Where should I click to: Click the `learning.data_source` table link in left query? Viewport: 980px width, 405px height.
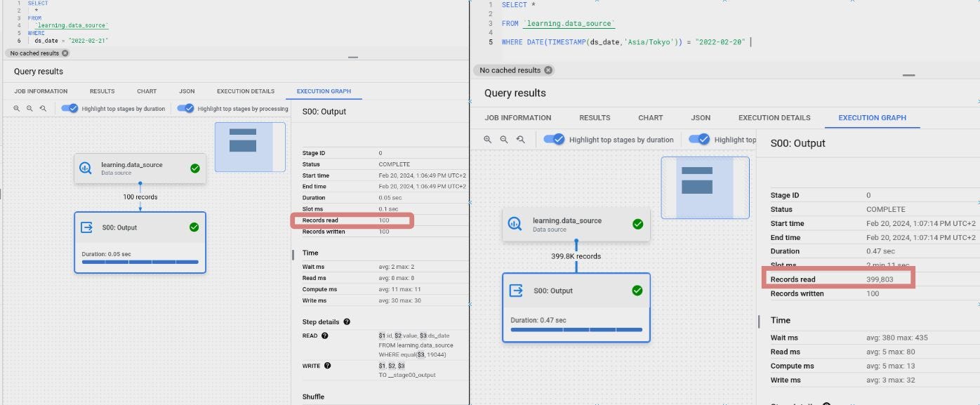tap(72, 26)
